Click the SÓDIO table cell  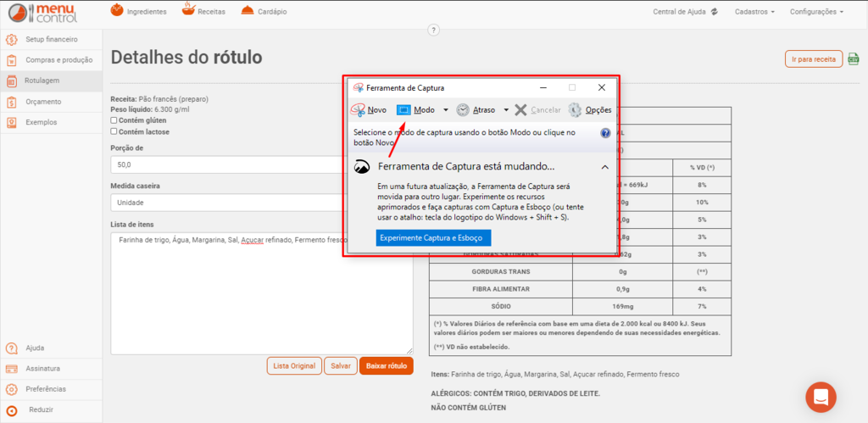pyautogui.click(x=500, y=306)
